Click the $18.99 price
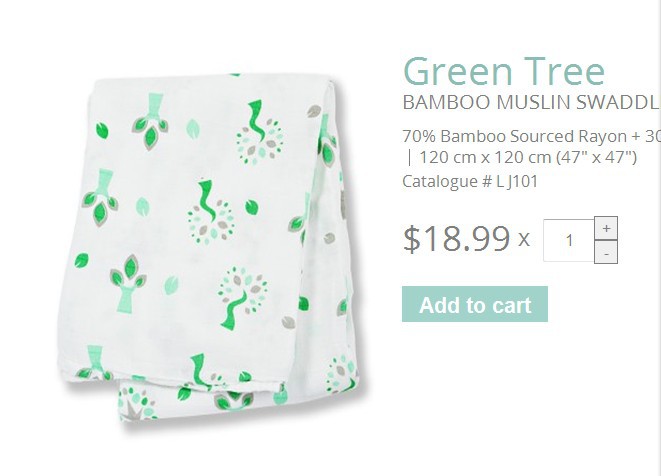The image size is (661, 476). click(457, 239)
